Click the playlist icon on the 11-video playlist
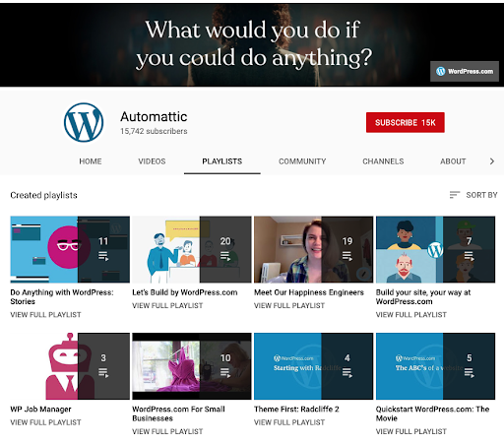Screen dimensions: 504x445 pos(103,256)
